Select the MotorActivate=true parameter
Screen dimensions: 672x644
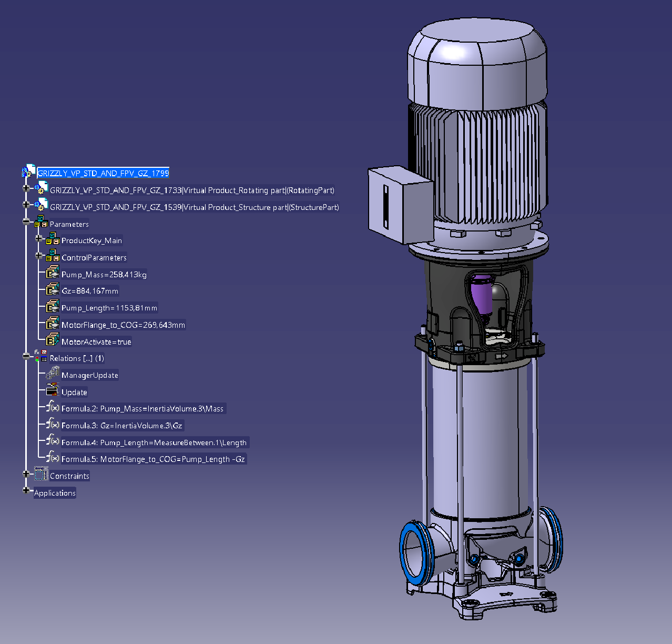(96, 342)
